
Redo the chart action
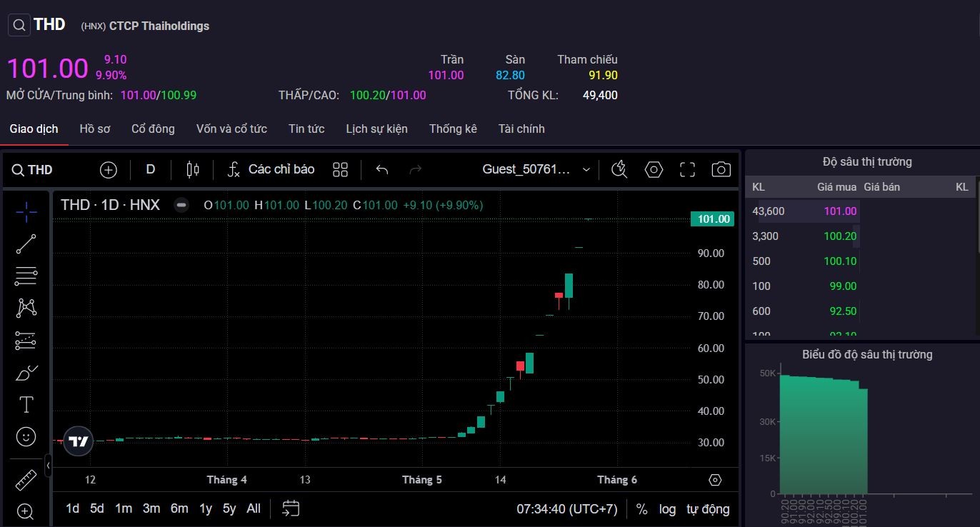[416, 170]
